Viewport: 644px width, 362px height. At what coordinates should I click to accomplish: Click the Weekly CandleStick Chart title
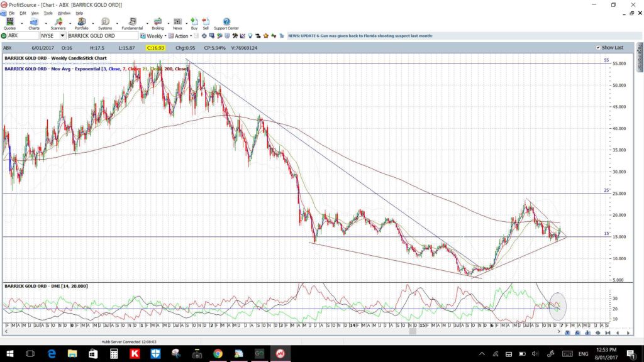55,58
